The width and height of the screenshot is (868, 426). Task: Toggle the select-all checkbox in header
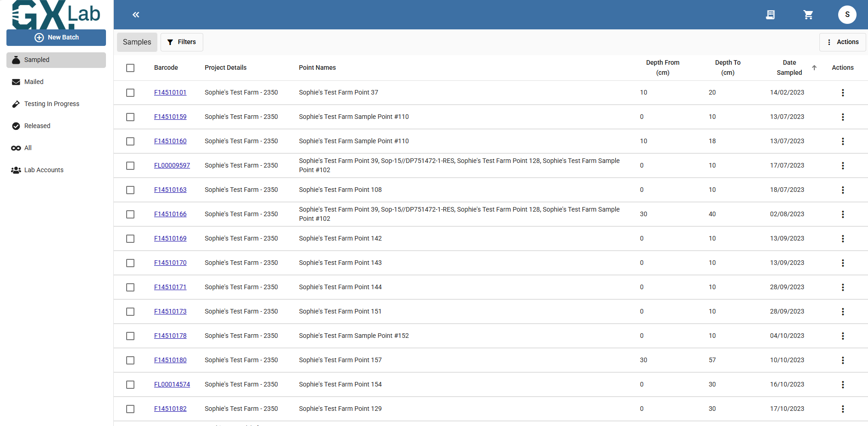tap(130, 68)
